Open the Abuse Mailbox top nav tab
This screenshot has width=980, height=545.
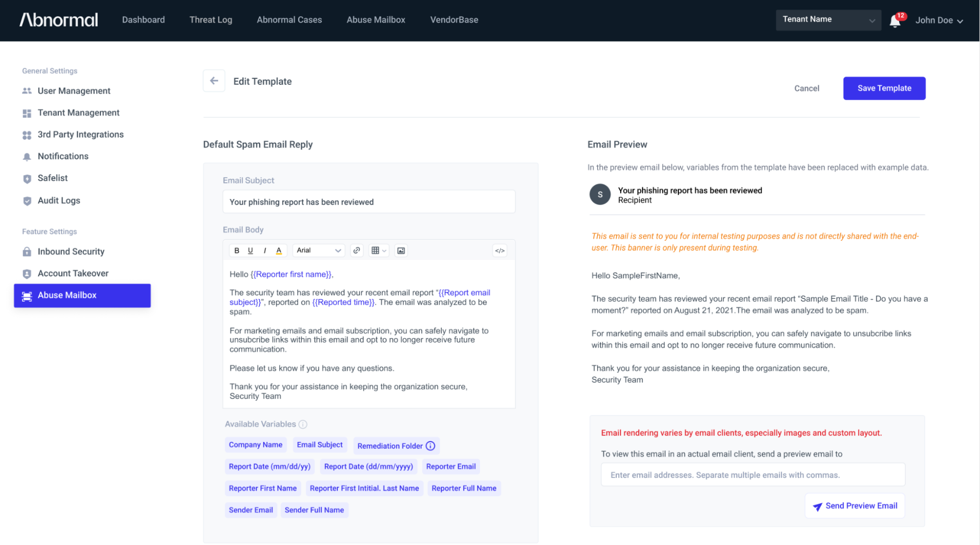(376, 20)
